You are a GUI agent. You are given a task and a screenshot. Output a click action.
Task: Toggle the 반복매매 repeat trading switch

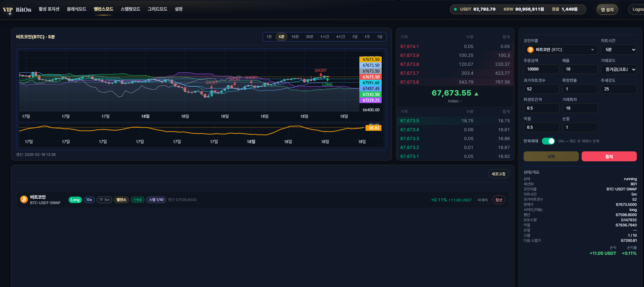548,141
